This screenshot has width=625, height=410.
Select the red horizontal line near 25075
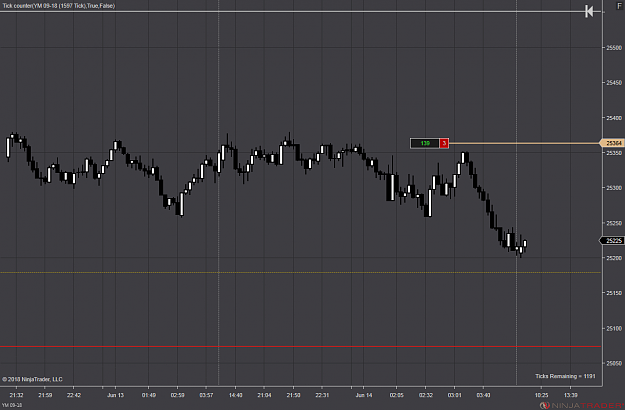301,347
